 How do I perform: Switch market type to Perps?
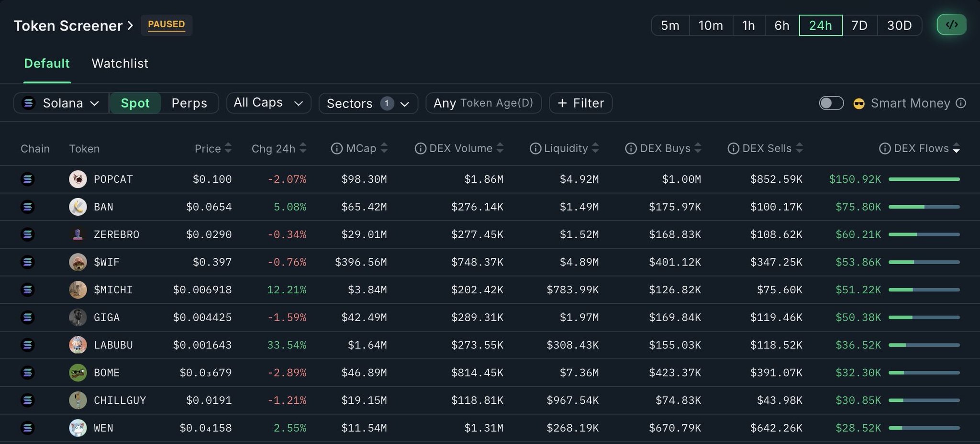tap(189, 103)
